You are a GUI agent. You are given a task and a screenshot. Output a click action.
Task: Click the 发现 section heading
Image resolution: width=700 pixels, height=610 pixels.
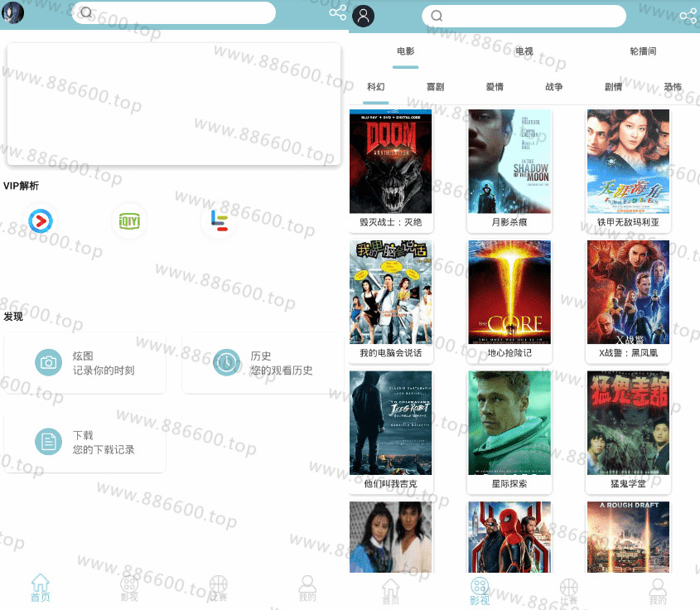[13, 317]
